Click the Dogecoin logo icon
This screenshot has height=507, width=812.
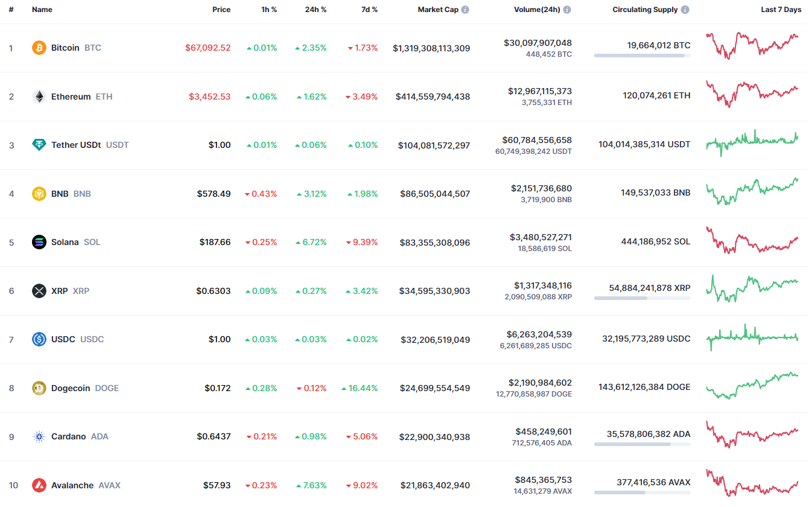point(39,388)
